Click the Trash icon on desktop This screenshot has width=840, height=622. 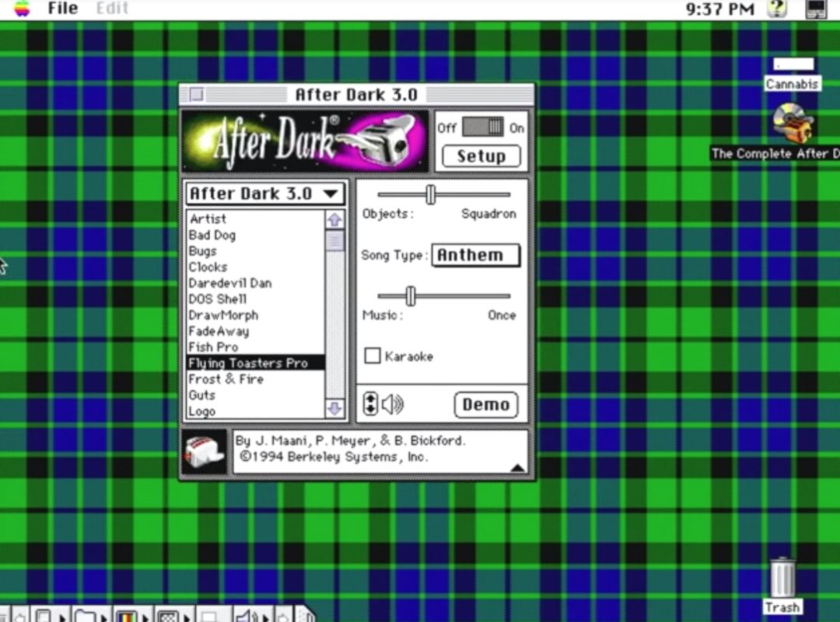(782, 577)
